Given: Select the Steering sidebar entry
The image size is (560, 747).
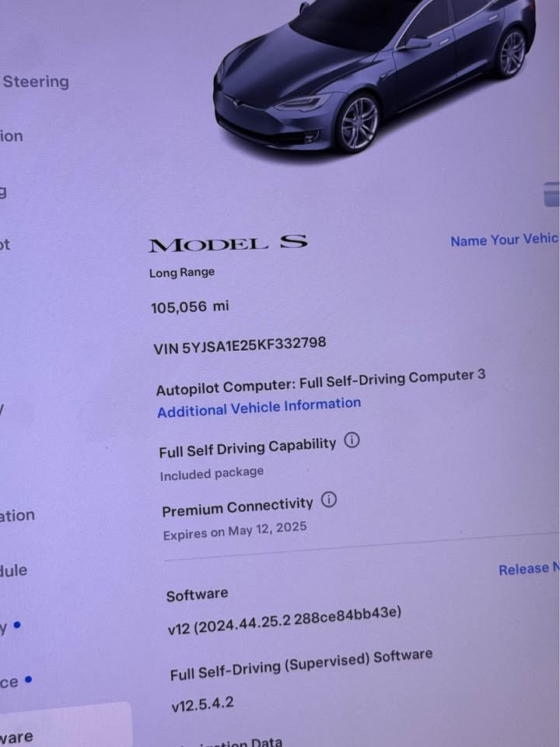Looking at the screenshot, I should [x=34, y=82].
